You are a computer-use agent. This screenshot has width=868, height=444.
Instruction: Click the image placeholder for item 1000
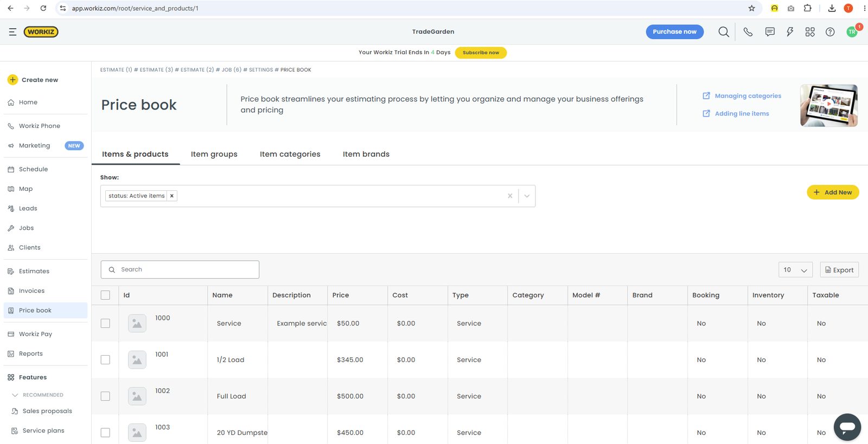pyautogui.click(x=137, y=324)
